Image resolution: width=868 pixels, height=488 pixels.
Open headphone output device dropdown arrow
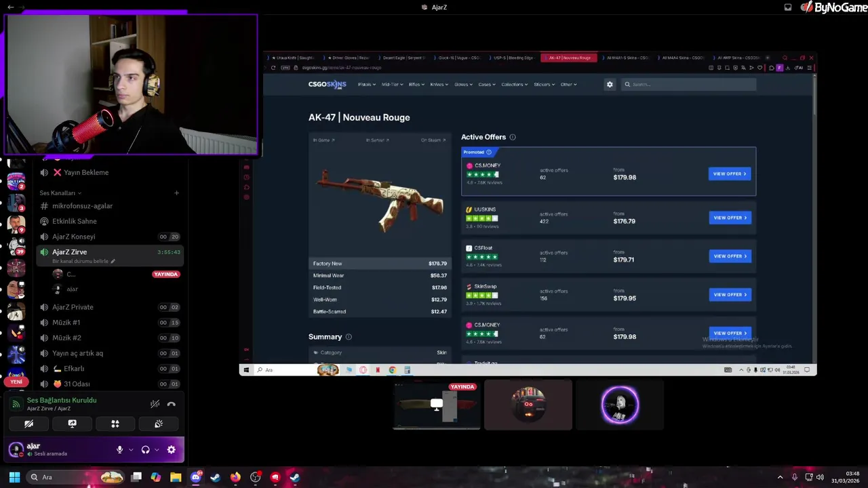(157, 449)
